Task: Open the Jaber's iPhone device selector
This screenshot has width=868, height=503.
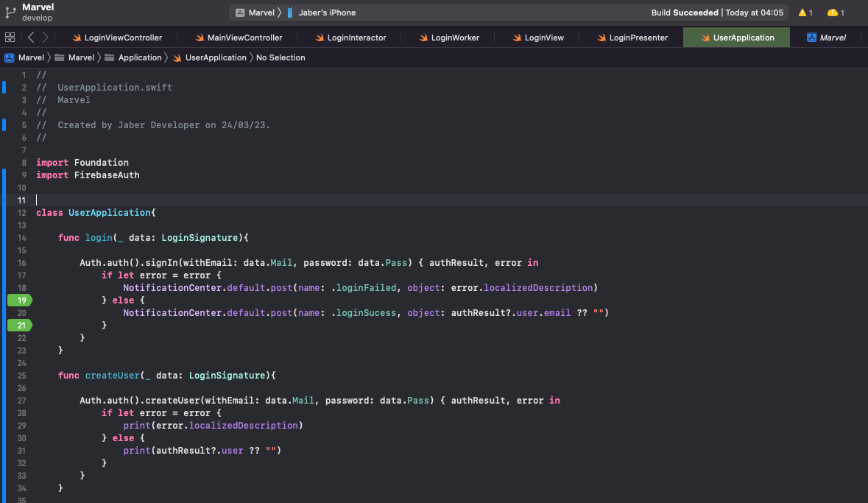Action: [x=326, y=13]
